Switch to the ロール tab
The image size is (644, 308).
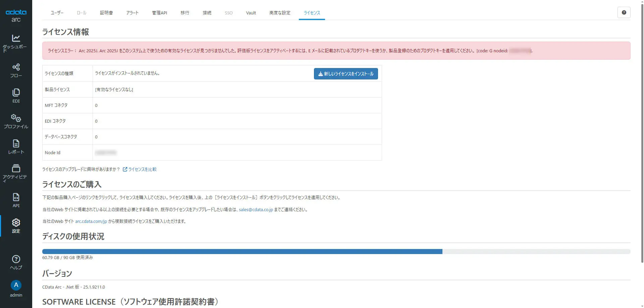[x=82, y=13]
